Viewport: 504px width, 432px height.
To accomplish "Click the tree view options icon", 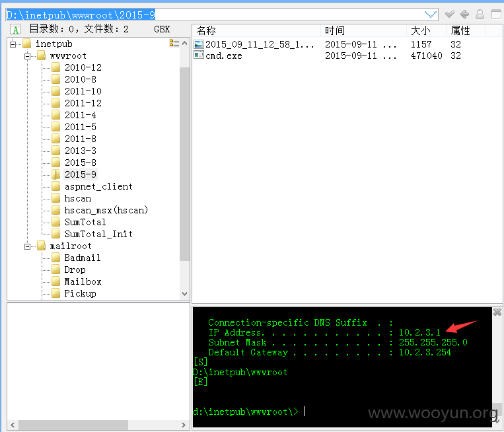I will click(174, 43).
